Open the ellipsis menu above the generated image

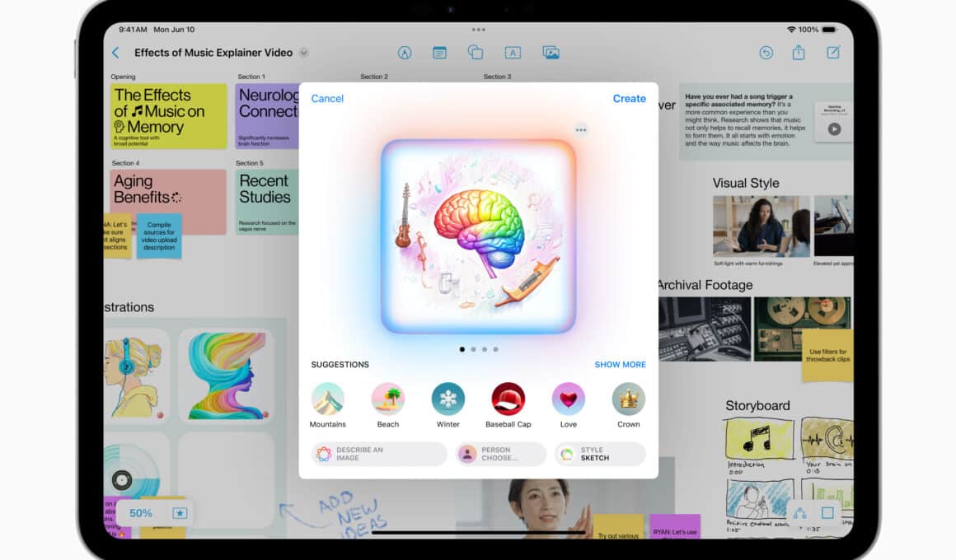click(x=581, y=130)
